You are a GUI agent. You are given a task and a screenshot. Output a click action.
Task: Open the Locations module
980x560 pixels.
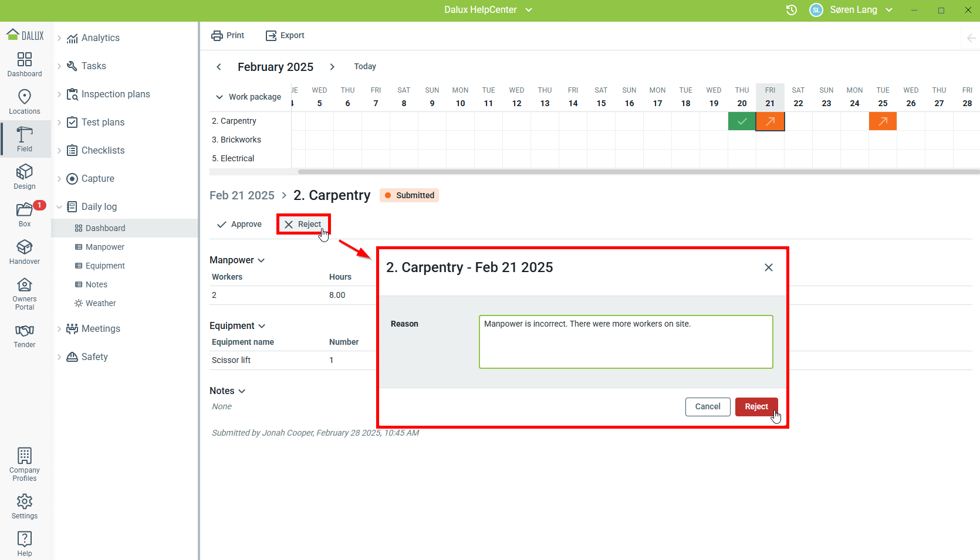pyautogui.click(x=25, y=102)
